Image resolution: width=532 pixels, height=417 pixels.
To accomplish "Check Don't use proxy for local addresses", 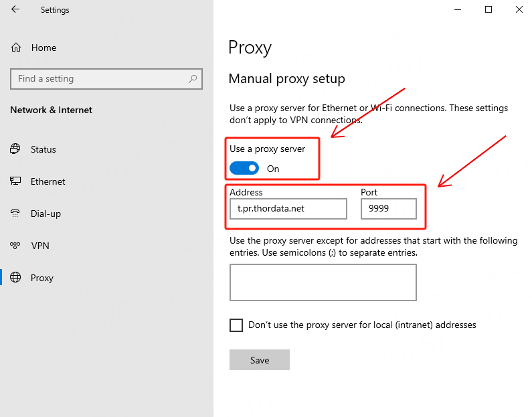I will (236, 325).
